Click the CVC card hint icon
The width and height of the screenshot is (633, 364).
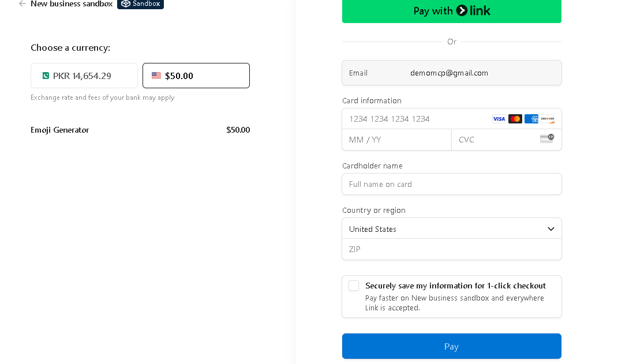(546, 138)
